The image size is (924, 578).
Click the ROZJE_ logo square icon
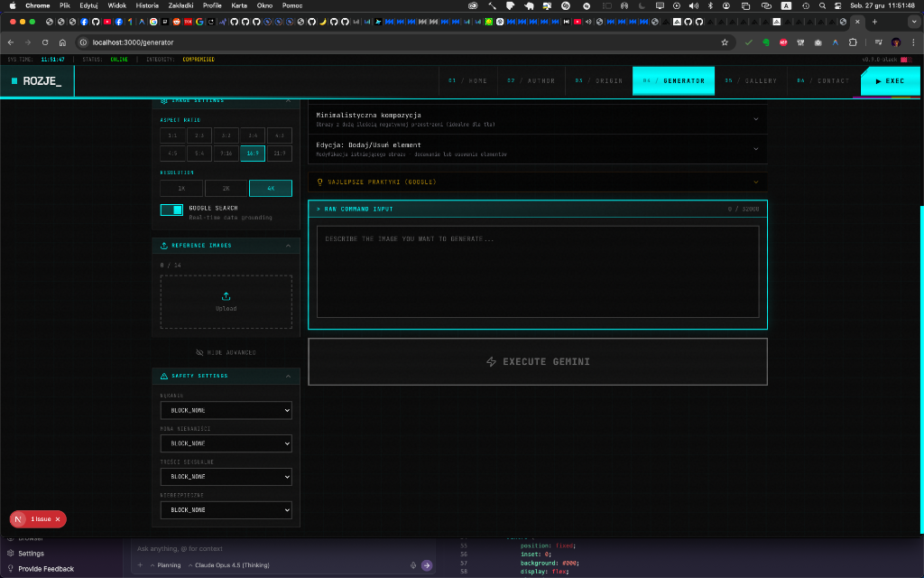[x=13, y=80]
